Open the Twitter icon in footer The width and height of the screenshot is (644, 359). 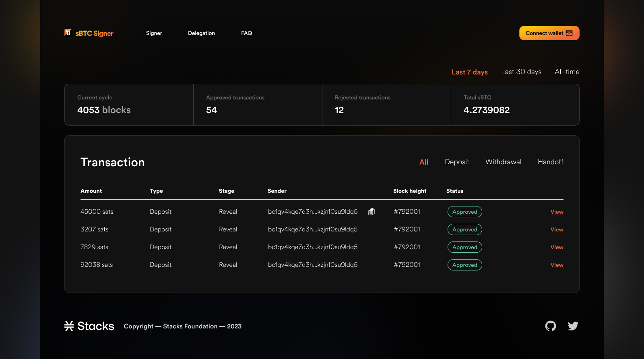coord(573,326)
